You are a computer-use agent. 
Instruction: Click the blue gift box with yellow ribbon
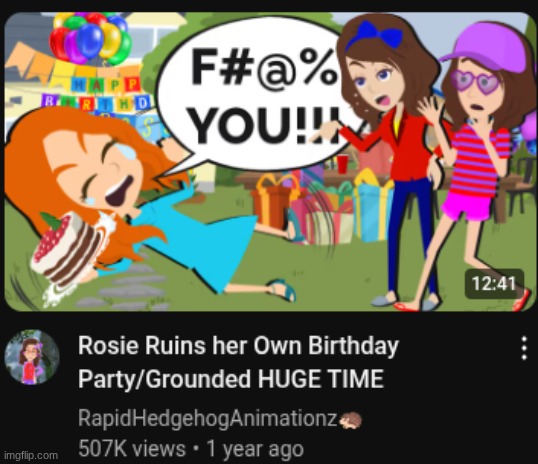tap(372, 206)
